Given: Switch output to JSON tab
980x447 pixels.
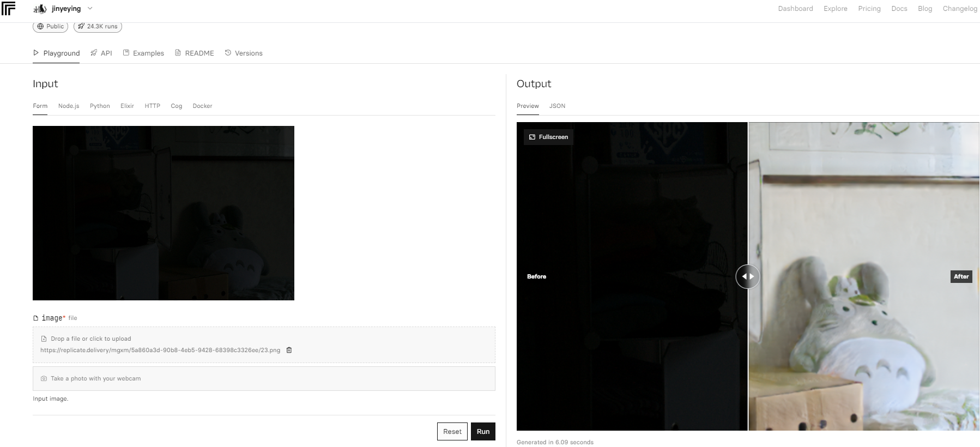Looking at the screenshot, I should [557, 106].
